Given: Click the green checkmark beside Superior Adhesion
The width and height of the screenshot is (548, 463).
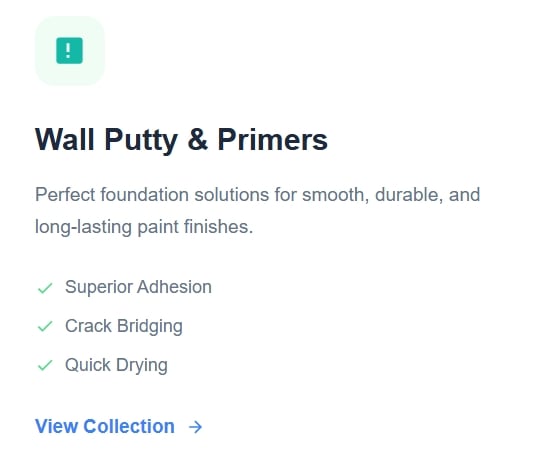Looking at the screenshot, I should 45,288.
